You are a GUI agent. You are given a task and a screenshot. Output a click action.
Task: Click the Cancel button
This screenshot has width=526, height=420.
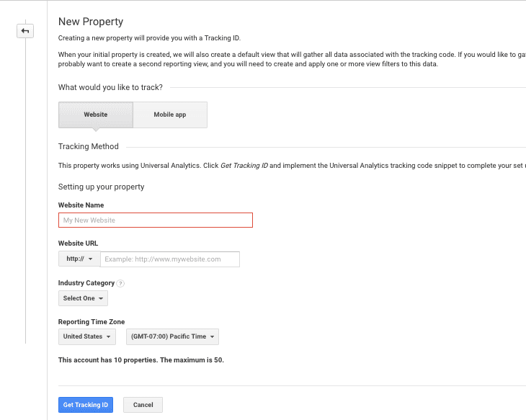click(143, 405)
